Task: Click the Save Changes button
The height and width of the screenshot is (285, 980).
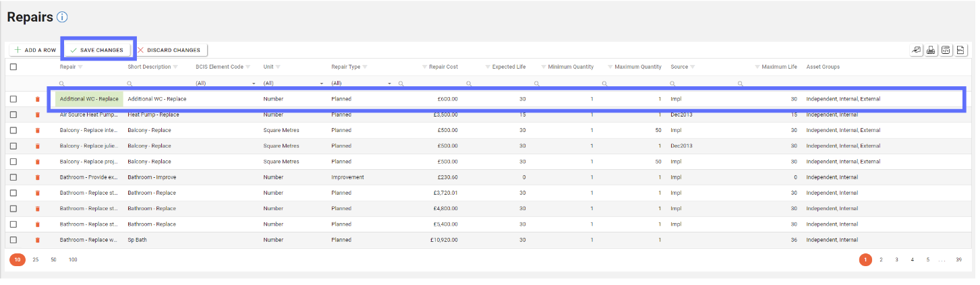Action: point(97,50)
